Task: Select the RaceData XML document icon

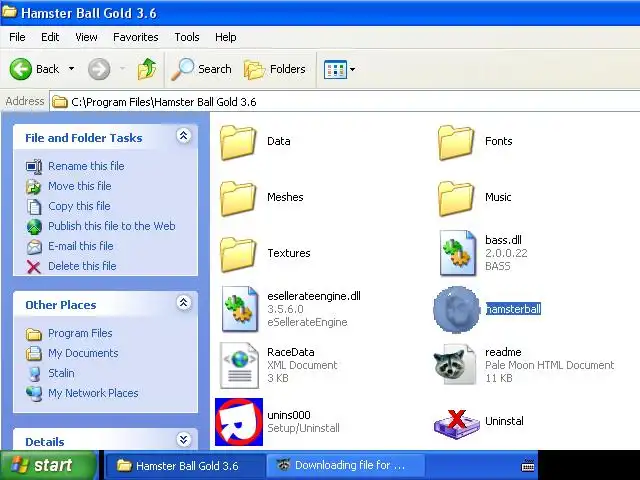Action: coord(239,365)
